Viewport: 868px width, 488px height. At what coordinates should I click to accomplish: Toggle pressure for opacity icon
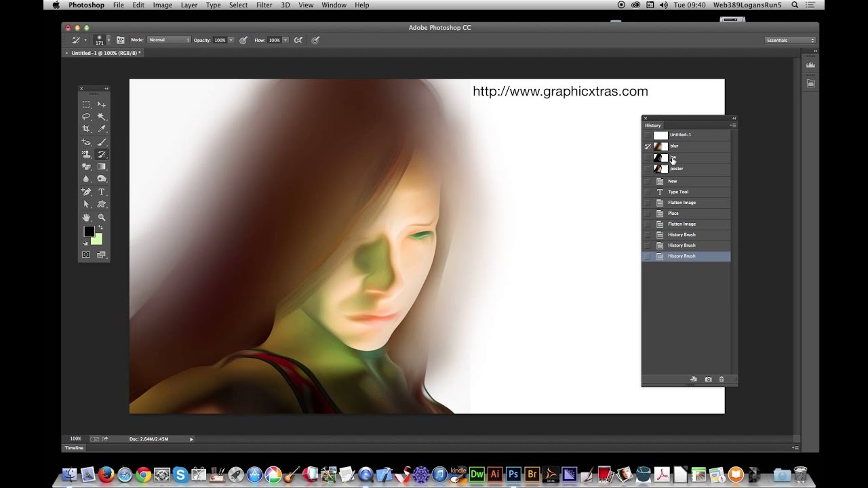pos(243,40)
